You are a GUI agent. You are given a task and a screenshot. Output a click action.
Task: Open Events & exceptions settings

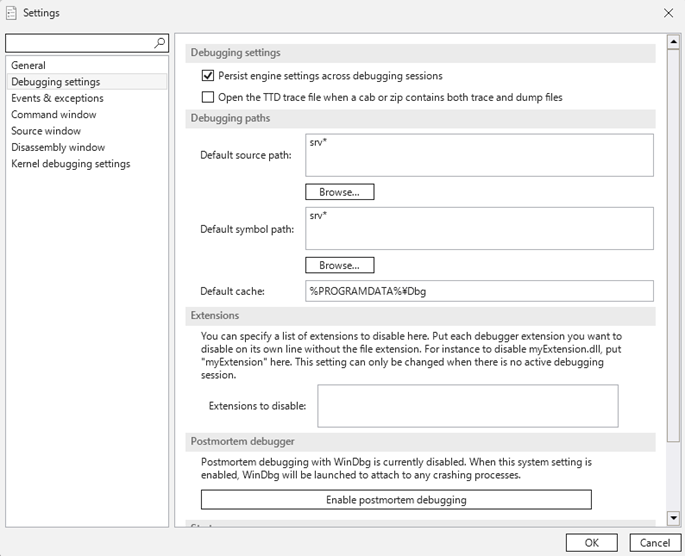(x=57, y=98)
